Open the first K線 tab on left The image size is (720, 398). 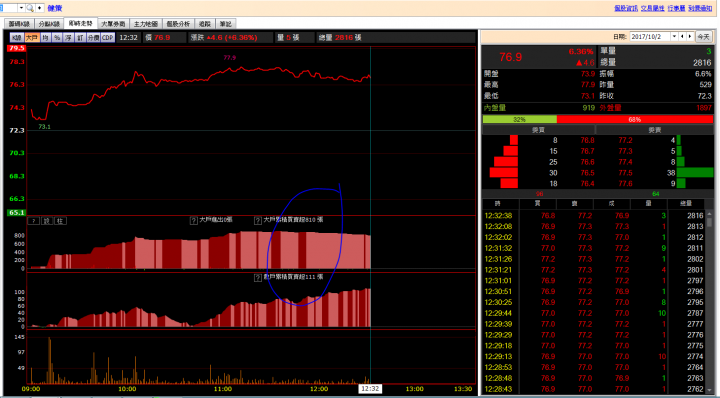tap(19, 24)
